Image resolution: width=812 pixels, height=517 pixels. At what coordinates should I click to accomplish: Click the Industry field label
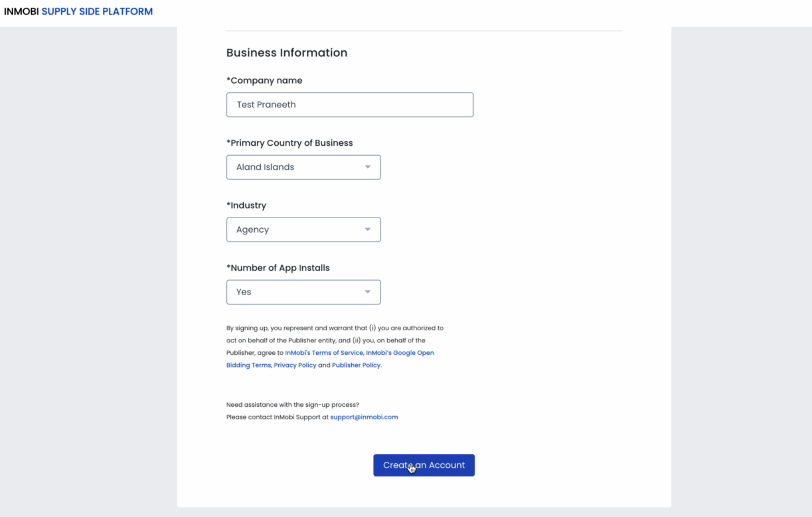(x=246, y=205)
